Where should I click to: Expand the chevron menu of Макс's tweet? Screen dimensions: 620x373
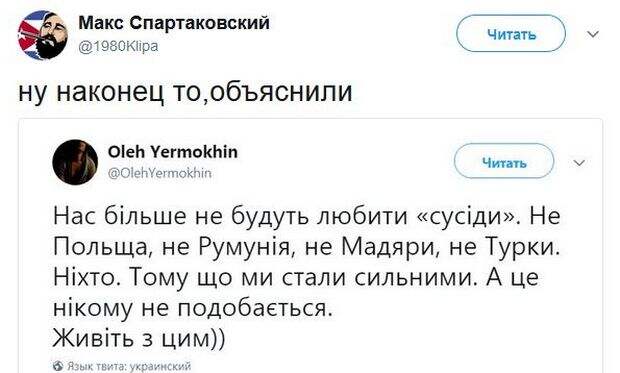tap(593, 34)
